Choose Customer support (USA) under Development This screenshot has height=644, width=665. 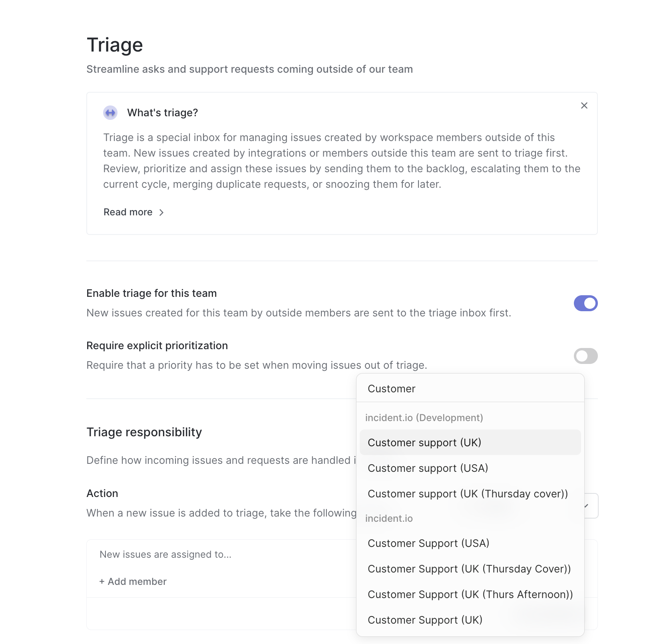(470, 468)
